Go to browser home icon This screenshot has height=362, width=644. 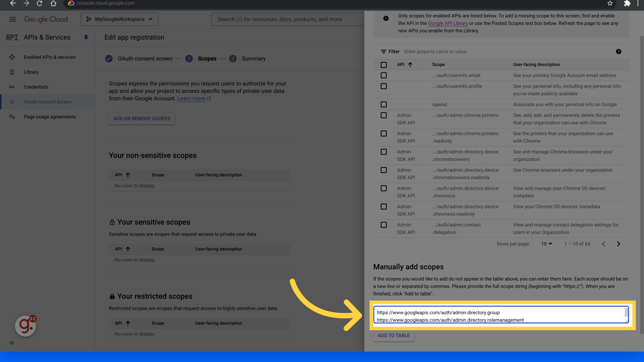click(x=53, y=3)
